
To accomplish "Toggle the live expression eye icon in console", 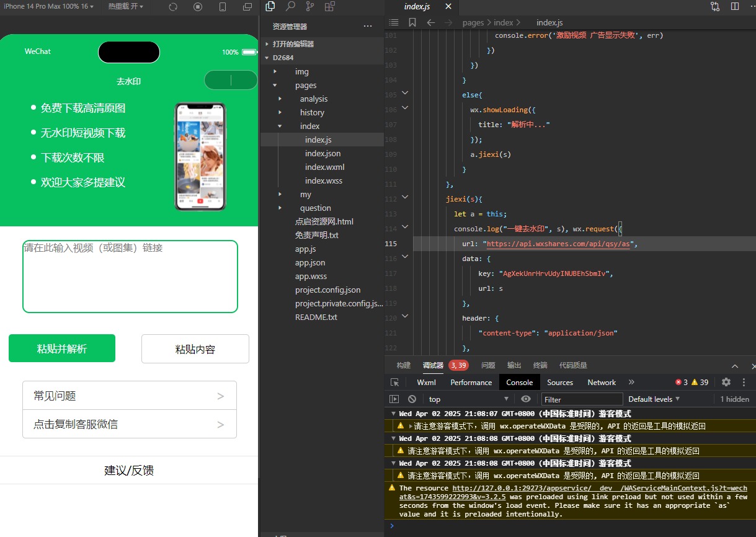I will [x=526, y=399].
